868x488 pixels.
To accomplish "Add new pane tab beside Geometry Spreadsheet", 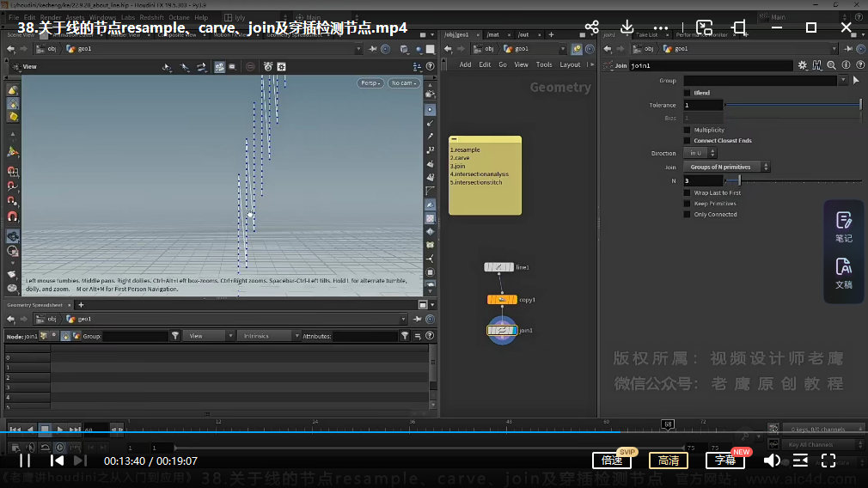I will [x=81, y=305].
